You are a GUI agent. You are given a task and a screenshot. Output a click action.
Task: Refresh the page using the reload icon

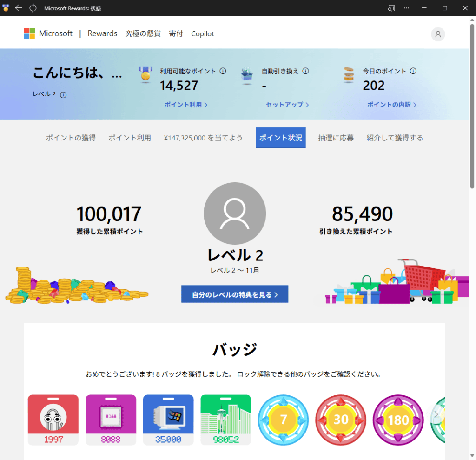33,8
